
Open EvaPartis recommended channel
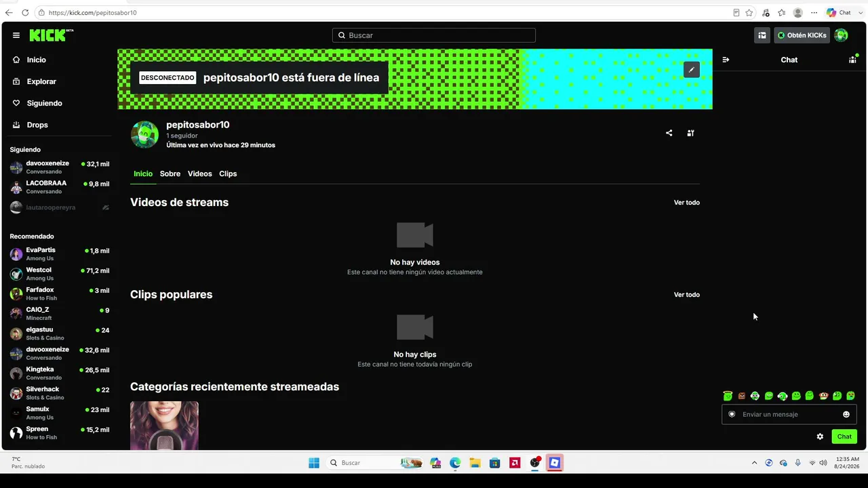click(x=60, y=254)
